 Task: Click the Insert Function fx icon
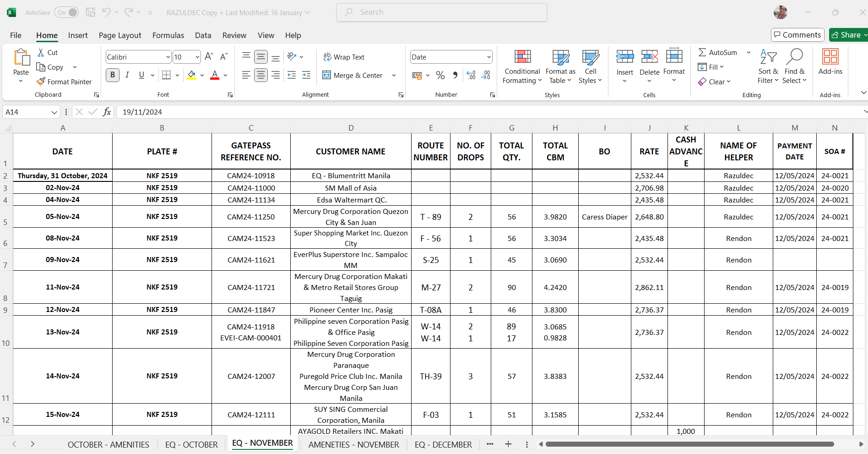[x=107, y=112]
